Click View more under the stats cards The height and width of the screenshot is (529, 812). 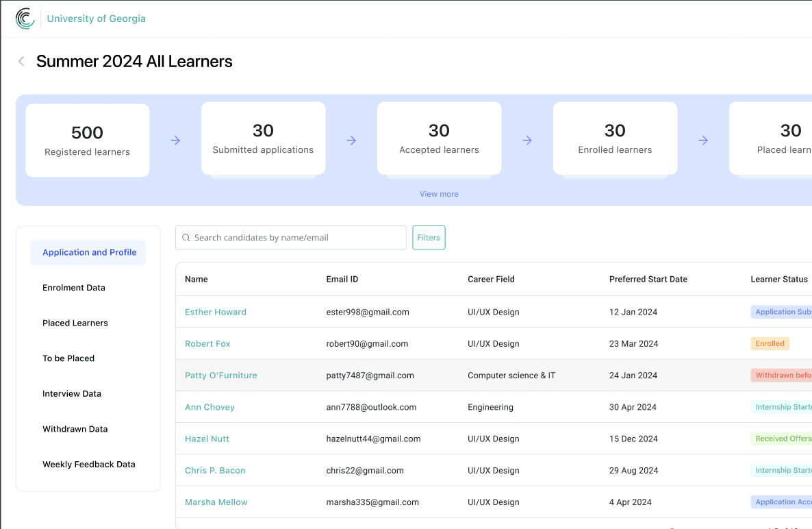point(439,194)
